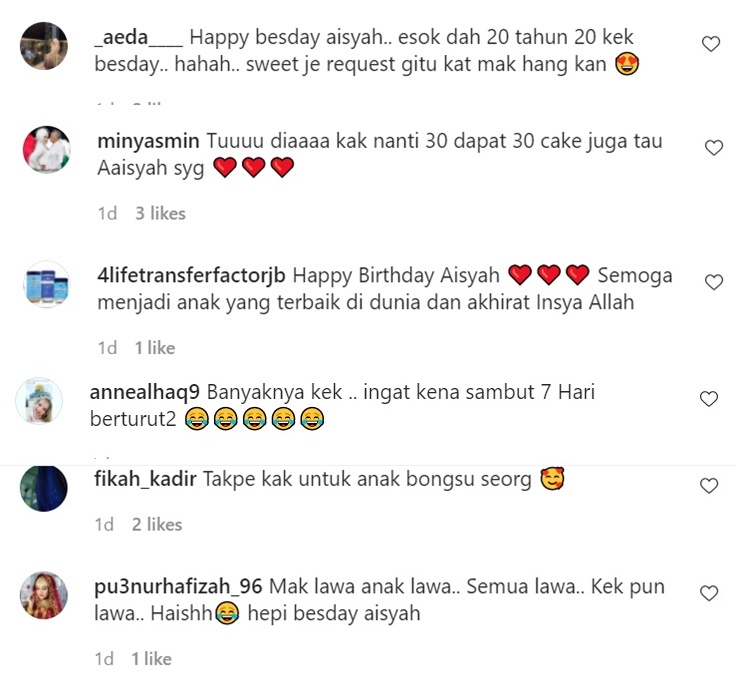Visit the pu3nurhafizah_96 username link
This screenshot has height=674, width=735.
click(x=178, y=587)
